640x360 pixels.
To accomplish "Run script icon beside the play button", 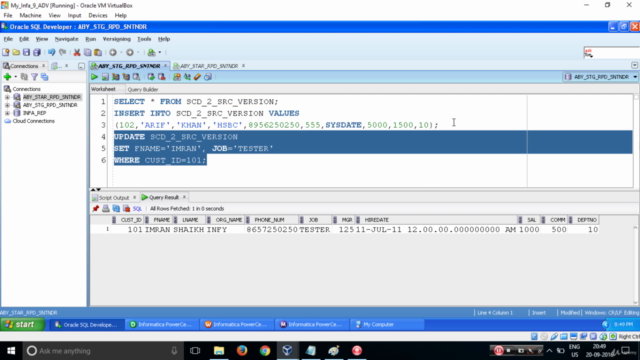I will click(x=105, y=77).
